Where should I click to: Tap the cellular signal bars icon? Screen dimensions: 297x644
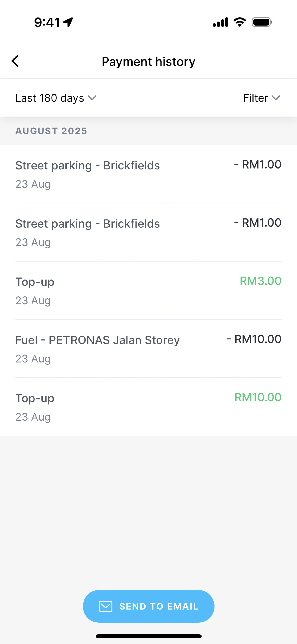point(220,22)
